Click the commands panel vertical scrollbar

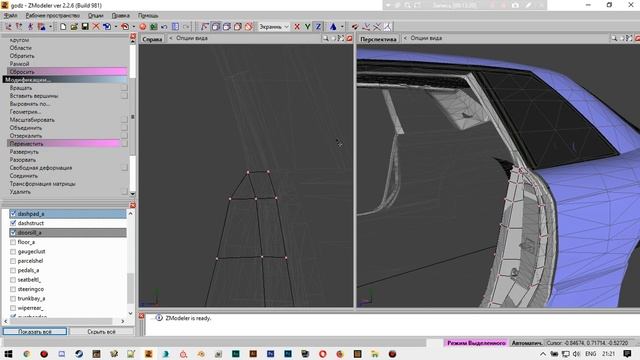point(133,118)
